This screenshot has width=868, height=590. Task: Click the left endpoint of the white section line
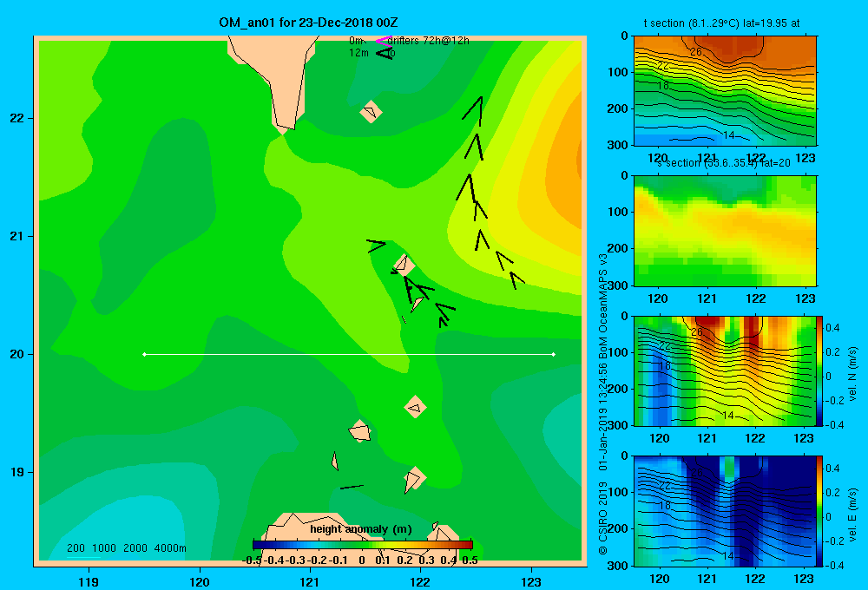point(144,354)
